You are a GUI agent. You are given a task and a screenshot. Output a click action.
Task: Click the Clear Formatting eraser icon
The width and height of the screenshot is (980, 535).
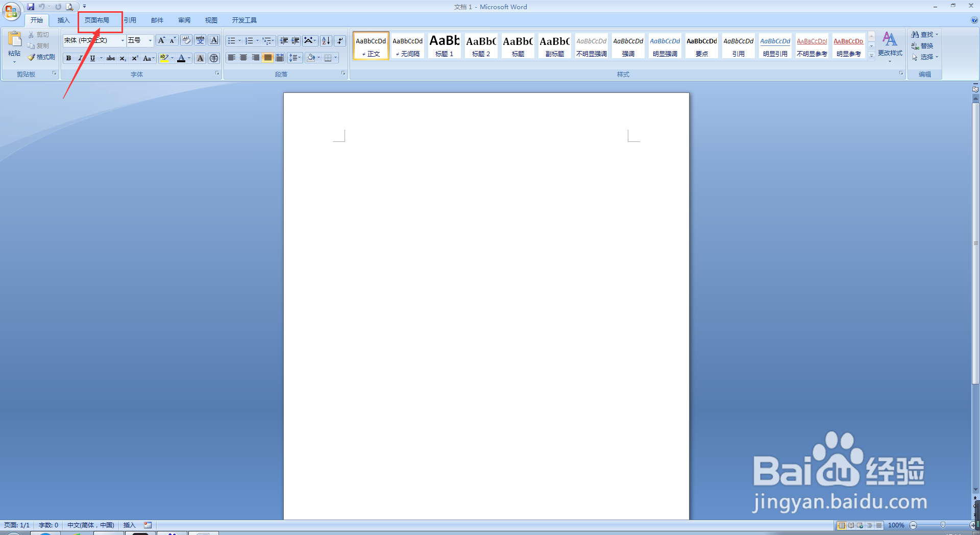(x=186, y=40)
